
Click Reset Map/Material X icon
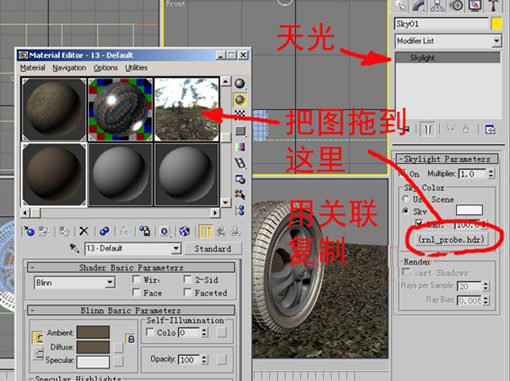[x=84, y=231]
